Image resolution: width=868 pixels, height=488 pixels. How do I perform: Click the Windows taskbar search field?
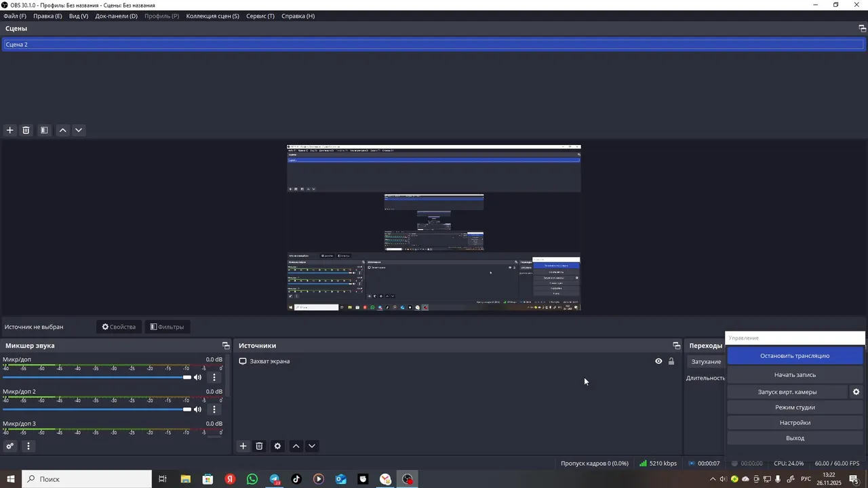click(87, 479)
